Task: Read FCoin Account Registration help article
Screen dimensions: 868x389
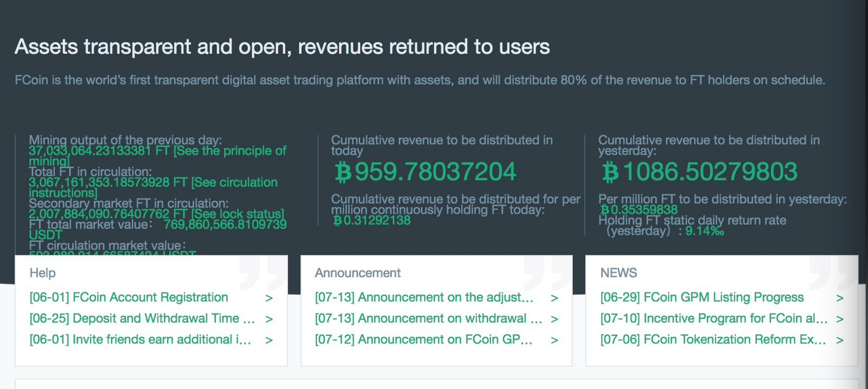Action: point(129,297)
